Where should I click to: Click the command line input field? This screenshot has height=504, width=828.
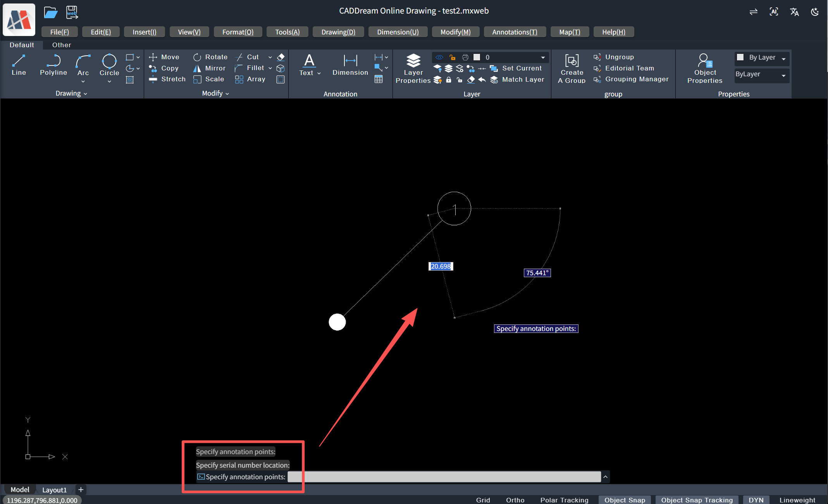click(x=444, y=477)
